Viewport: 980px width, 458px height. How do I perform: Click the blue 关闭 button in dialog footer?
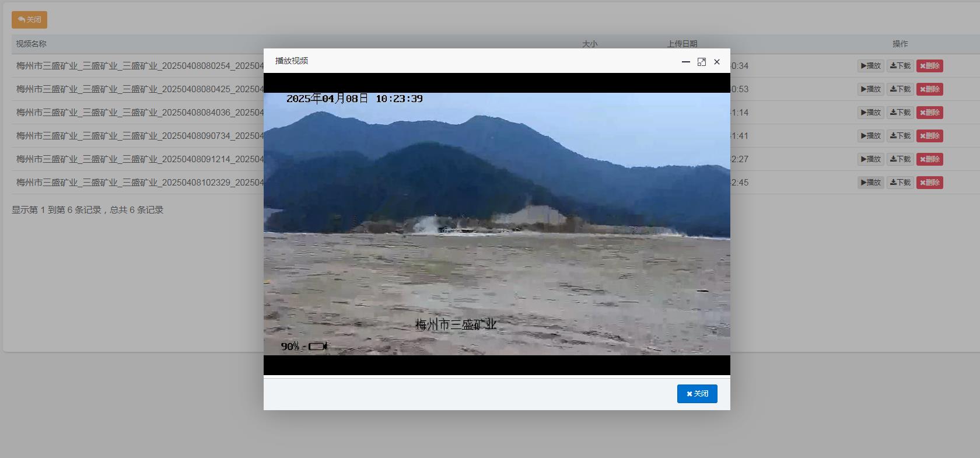tap(697, 394)
